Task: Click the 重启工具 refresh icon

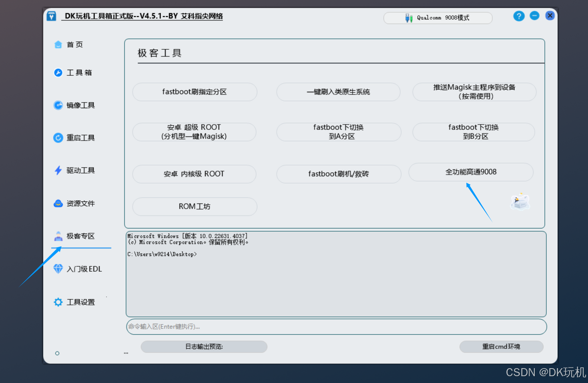Action: (x=58, y=138)
